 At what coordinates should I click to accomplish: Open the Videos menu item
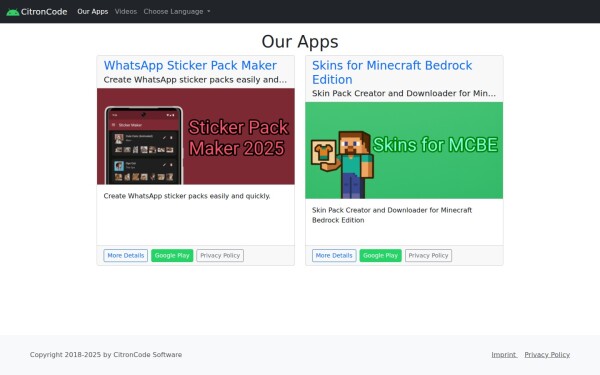click(126, 11)
